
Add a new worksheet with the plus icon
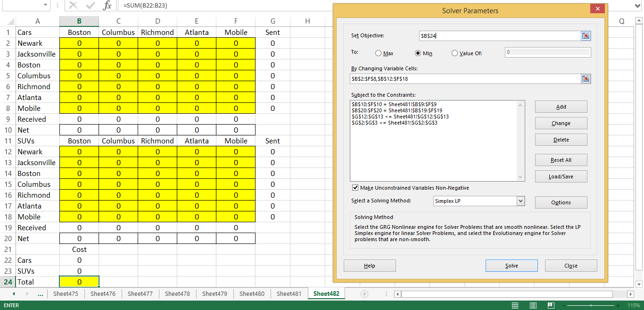364,293
